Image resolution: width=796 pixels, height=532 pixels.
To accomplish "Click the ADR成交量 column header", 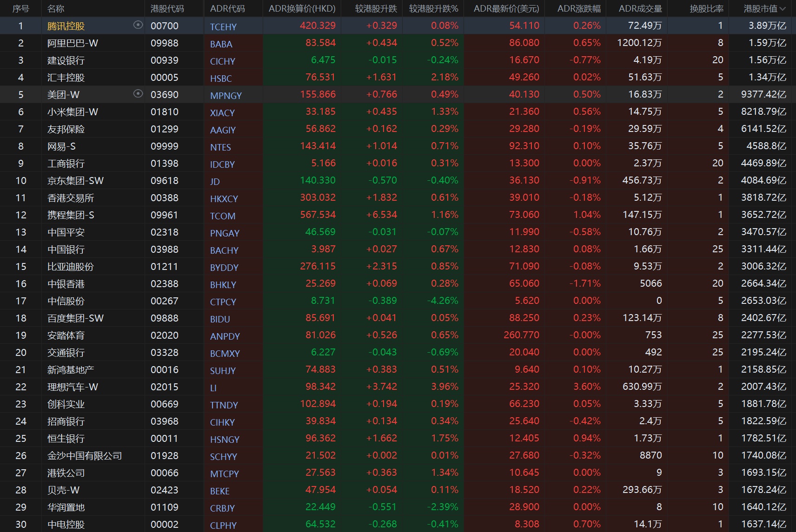I will tap(640, 9).
